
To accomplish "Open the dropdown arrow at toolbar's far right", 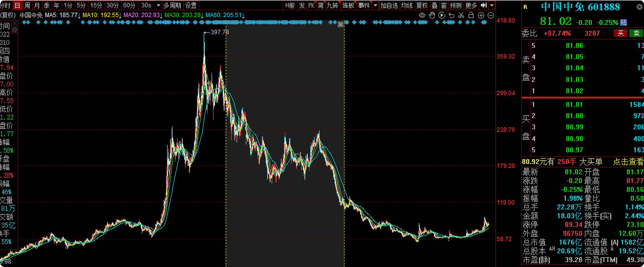I will click(492, 5).
